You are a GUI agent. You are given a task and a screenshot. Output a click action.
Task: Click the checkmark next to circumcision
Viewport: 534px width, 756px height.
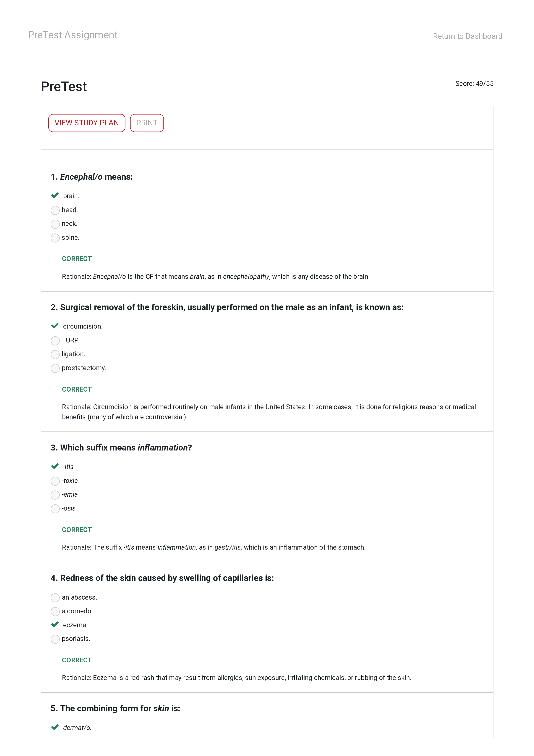coord(55,326)
